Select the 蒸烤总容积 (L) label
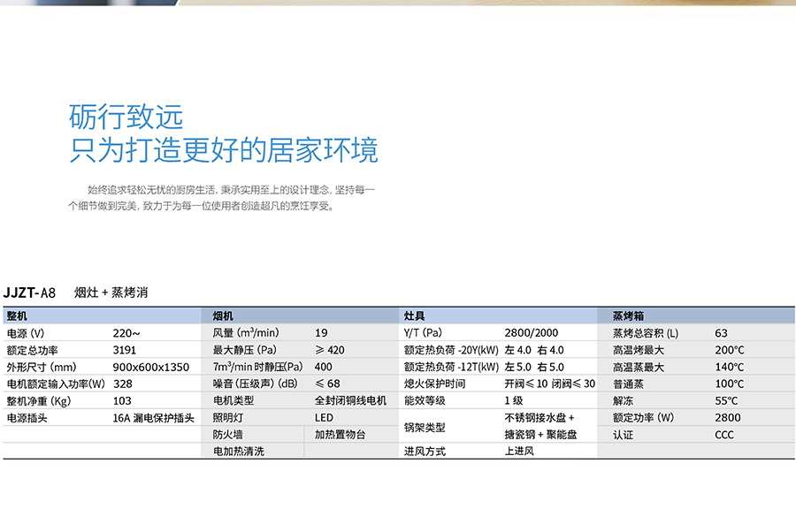 (646, 333)
